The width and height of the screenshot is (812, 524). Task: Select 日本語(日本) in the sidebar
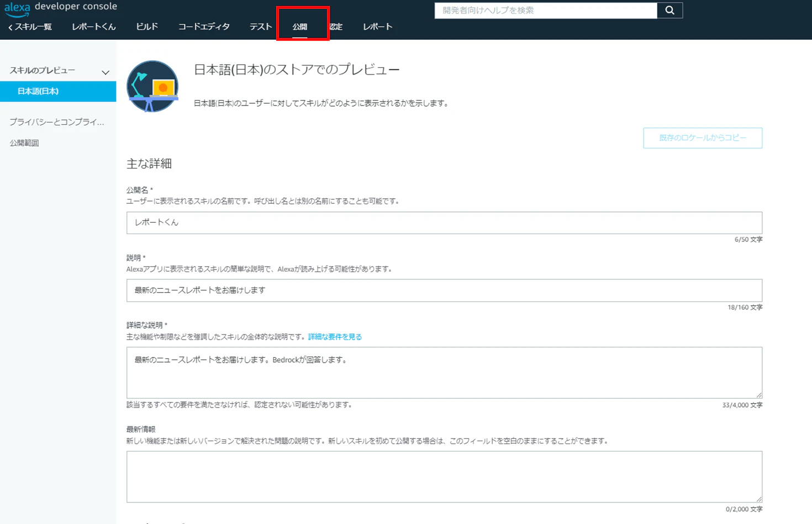tap(58, 92)
